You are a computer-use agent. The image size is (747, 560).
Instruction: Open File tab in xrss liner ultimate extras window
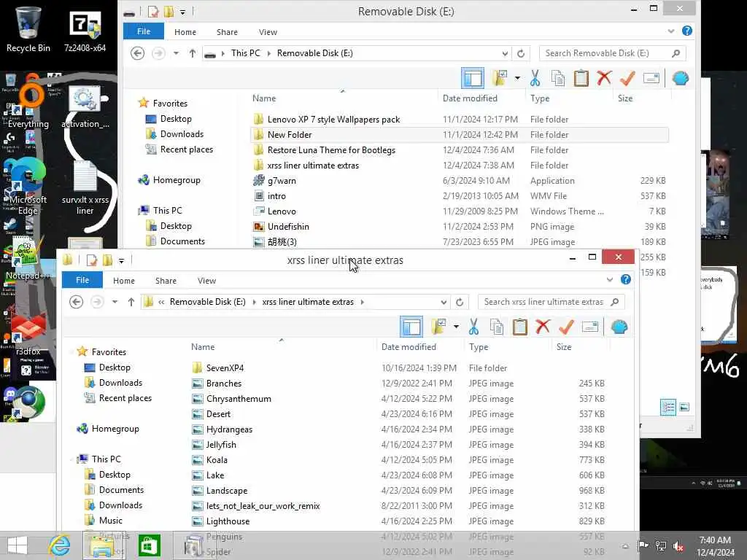(x=82, y=280)
